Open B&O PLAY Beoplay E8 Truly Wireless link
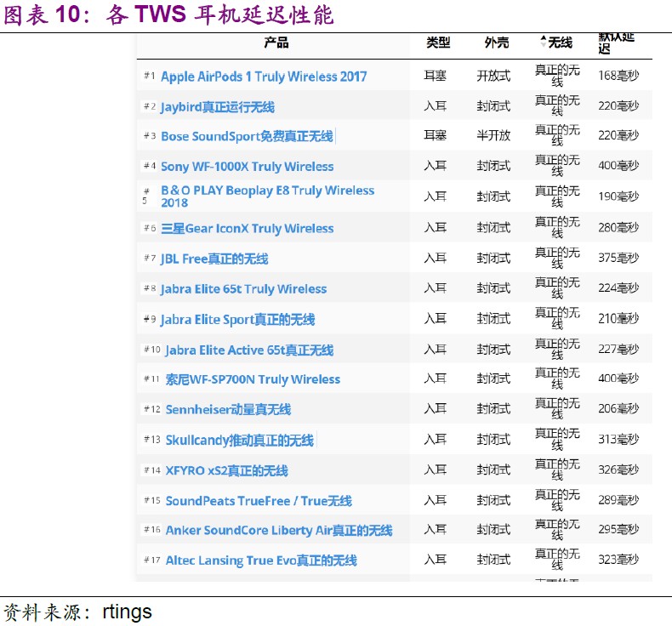Viewport: 672px width, 626px height. tap(267, 196)
